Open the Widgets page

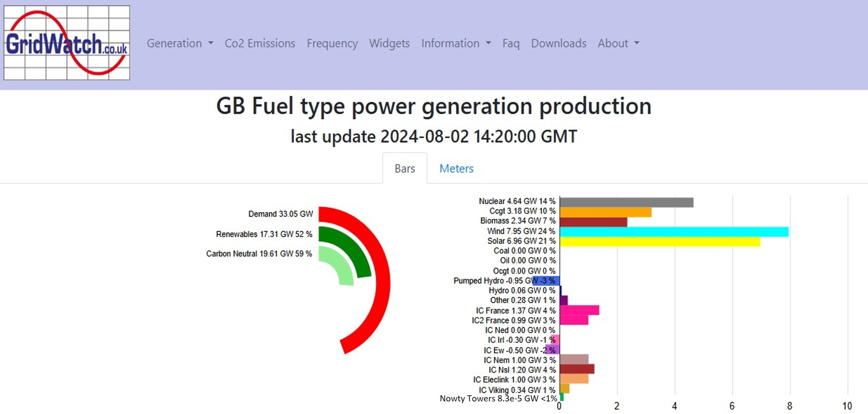pyautogui.click(x=389, y=43)
